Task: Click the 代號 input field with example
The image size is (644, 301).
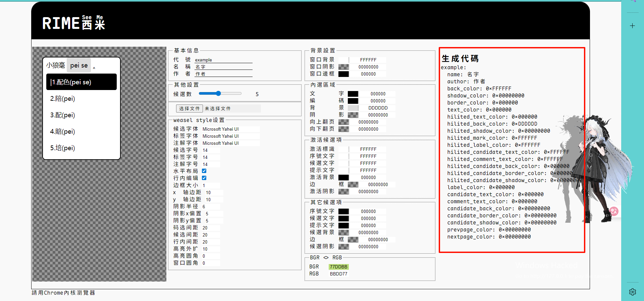Action: click(223, 60)
